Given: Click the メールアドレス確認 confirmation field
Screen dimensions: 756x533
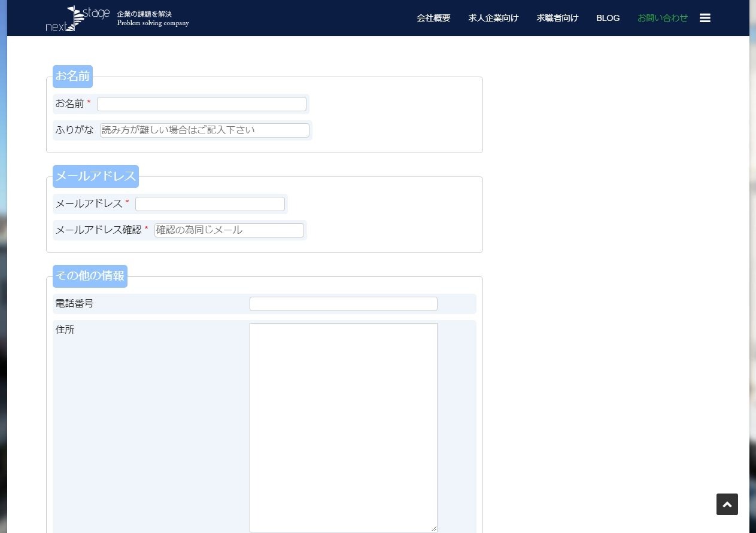Looking at the screenshot, I should pos(229,230).
